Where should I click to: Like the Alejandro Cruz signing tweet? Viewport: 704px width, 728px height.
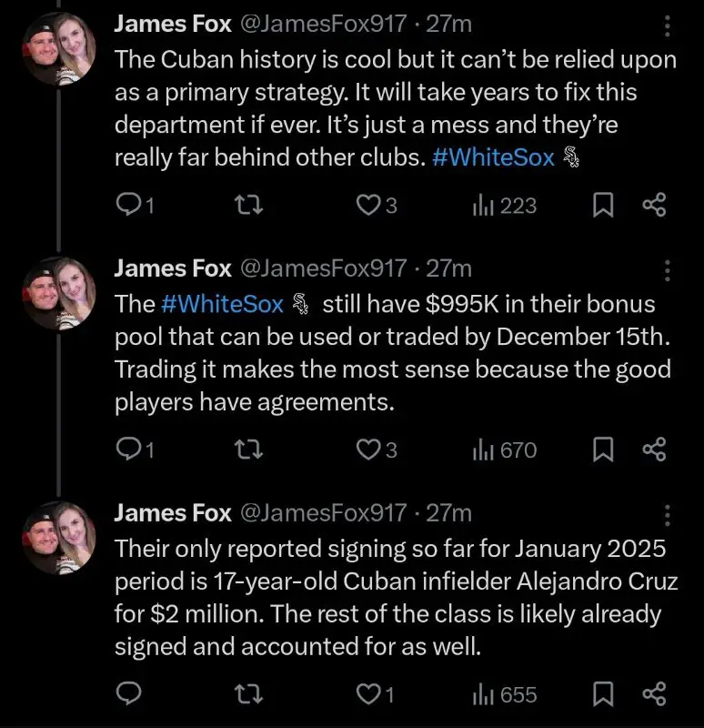pos(368,695)
